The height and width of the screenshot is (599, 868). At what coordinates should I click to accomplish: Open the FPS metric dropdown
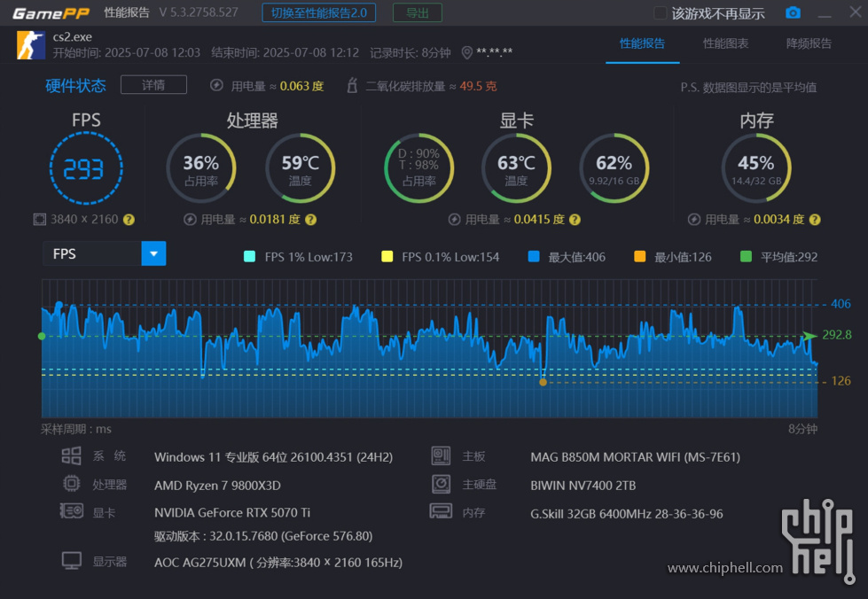click(104, 254)
